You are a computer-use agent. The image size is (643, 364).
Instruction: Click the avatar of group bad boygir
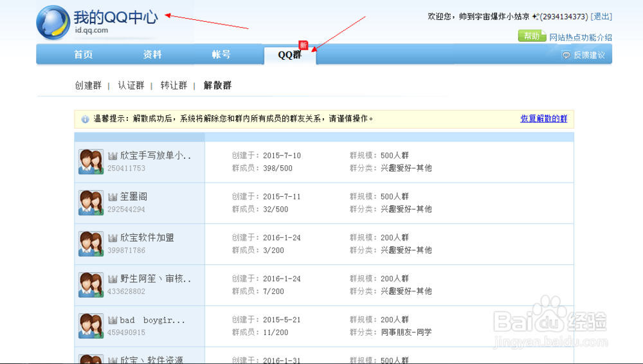coord(91,326)
